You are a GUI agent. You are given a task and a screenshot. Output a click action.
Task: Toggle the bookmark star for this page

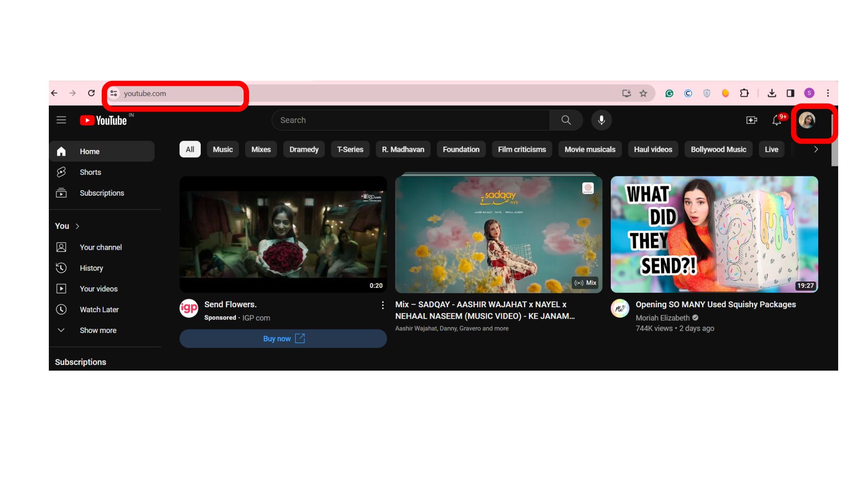[x=643, y=93]
